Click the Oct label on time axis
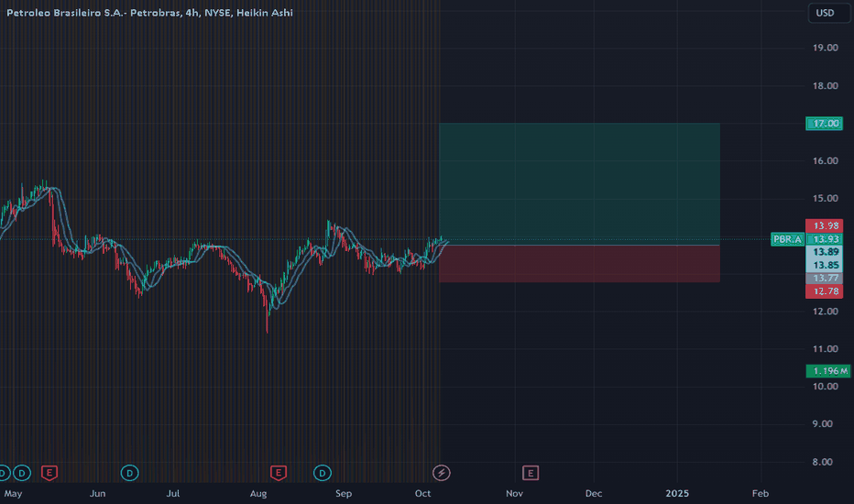854x504 pixels. click(422, 494)
